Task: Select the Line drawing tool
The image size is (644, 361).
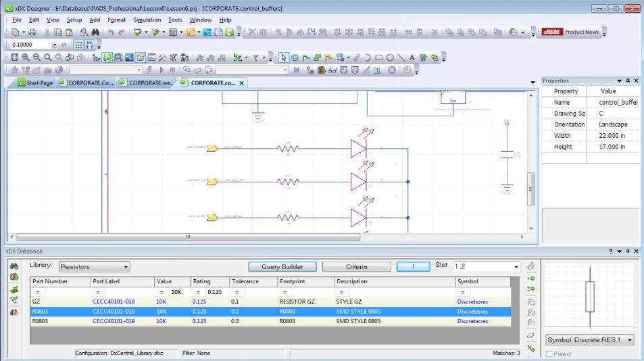Action: (401, 57)
